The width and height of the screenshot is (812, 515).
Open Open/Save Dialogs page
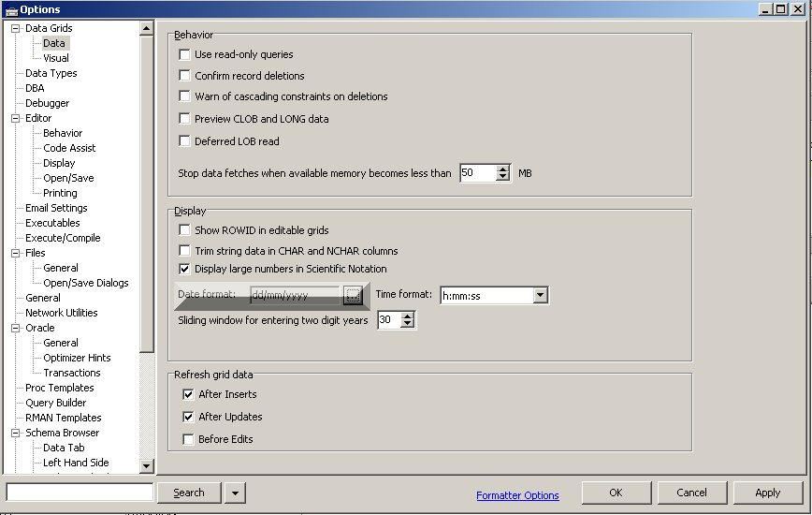86,284
